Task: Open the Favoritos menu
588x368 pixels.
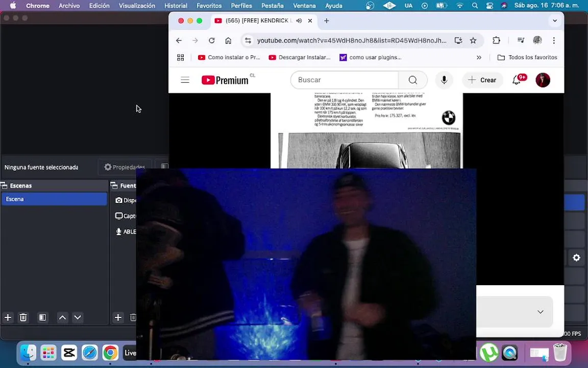Action: click(x=209, y=6)
